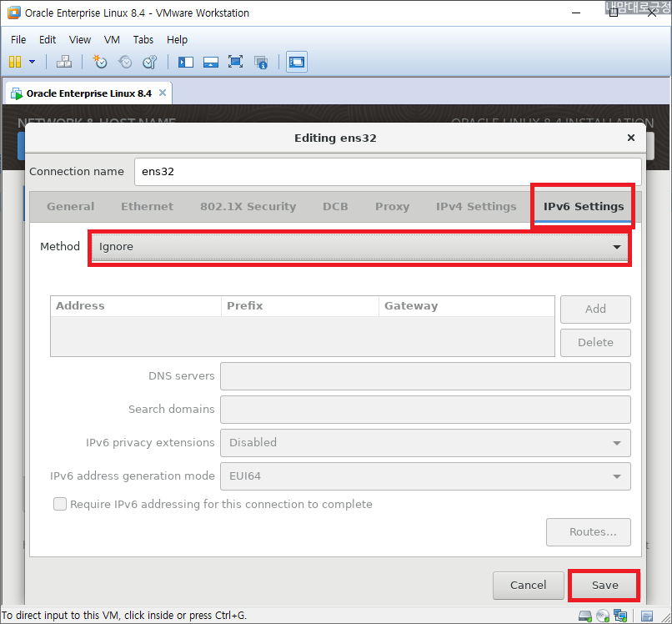
Task: Open the Help menu
Action: [x=177, y=39]
